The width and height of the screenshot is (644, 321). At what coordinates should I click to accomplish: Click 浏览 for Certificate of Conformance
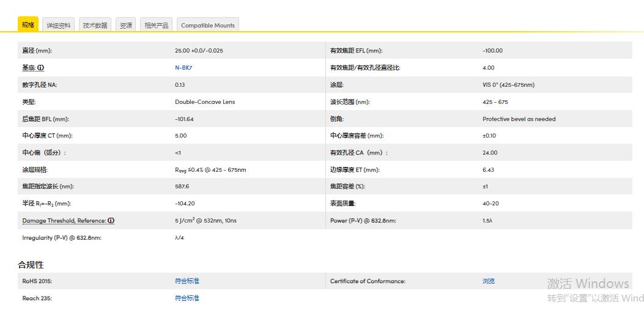point(489,281)
